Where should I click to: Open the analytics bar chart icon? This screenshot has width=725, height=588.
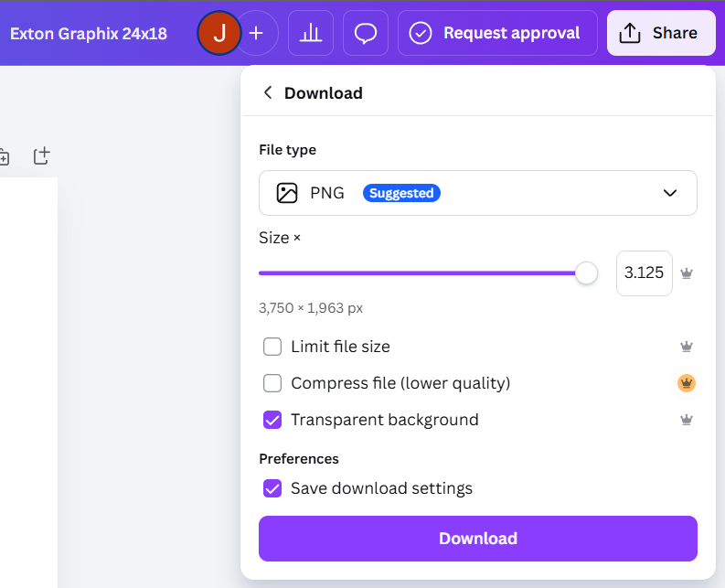point(311,33)
